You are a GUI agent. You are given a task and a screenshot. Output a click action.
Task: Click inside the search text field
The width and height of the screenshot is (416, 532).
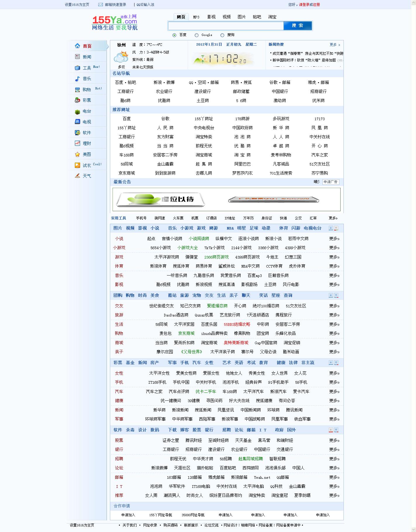point(226,26)
